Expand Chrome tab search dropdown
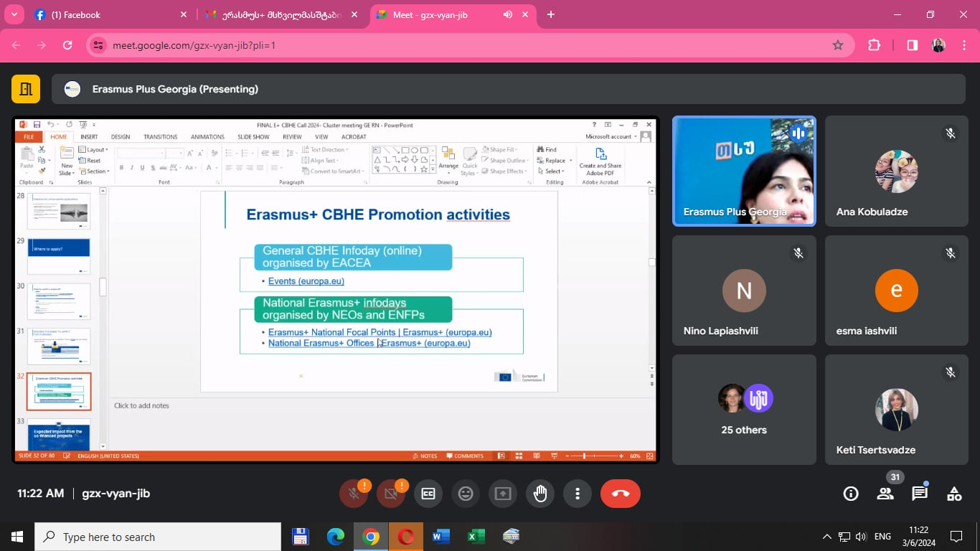 pyautogui.click(x=14, y=14)
